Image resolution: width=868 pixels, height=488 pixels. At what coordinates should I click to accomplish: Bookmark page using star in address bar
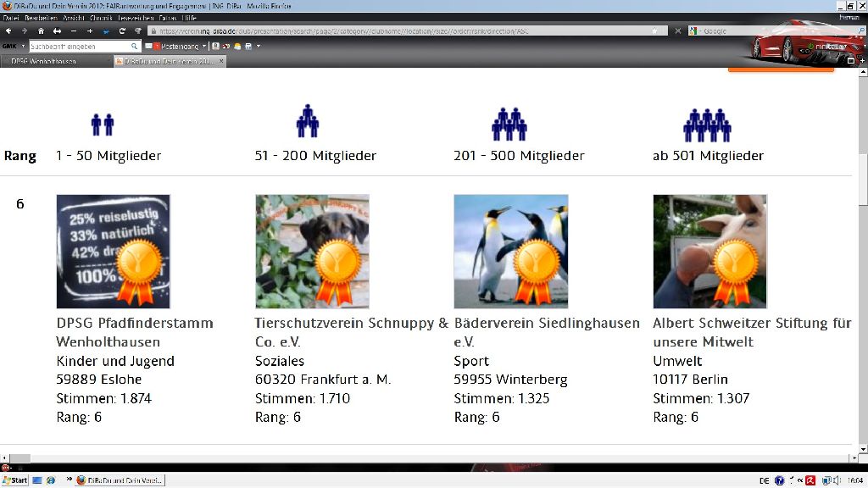(654, 31)
